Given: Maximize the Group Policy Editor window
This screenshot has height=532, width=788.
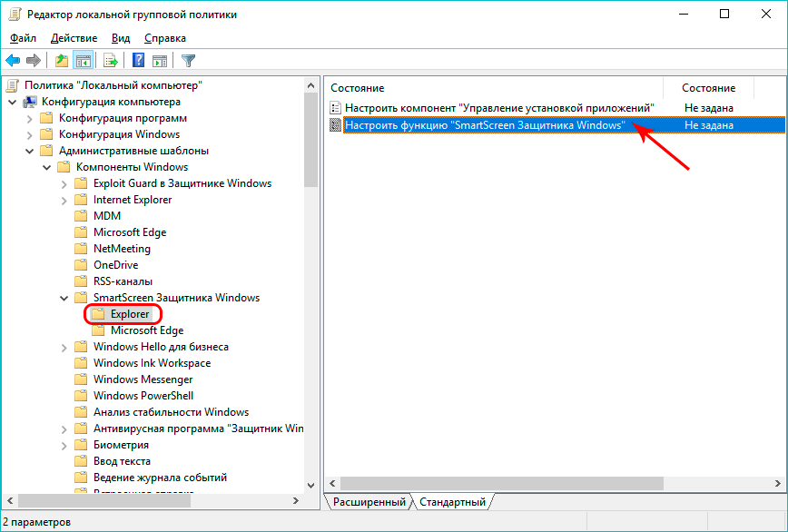Looking at the screenshot, I should (x=724, y=14).
